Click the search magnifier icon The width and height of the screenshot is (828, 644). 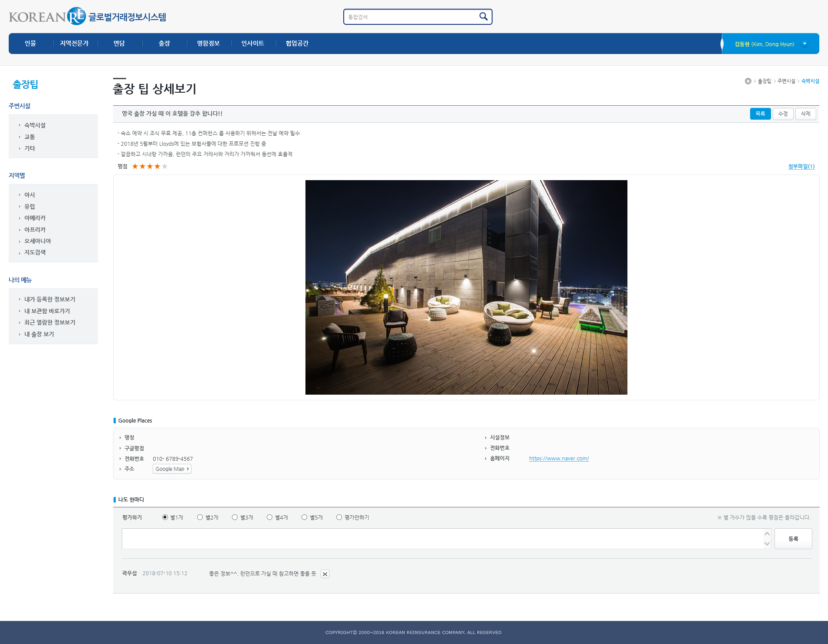pyautogui.click(x=483, y=17)
